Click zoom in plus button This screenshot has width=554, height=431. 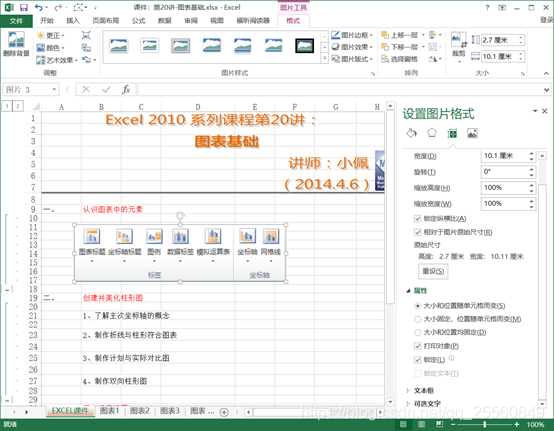[x=517, y=424]
